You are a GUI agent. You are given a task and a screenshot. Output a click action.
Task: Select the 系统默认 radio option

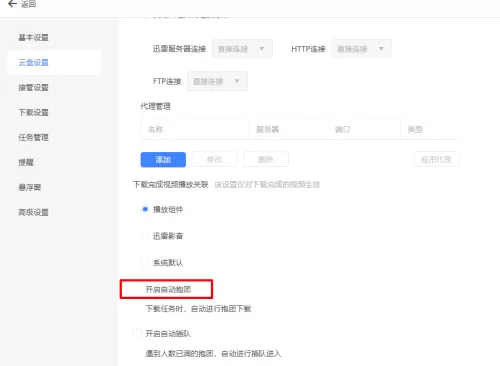tap(145, 263)
